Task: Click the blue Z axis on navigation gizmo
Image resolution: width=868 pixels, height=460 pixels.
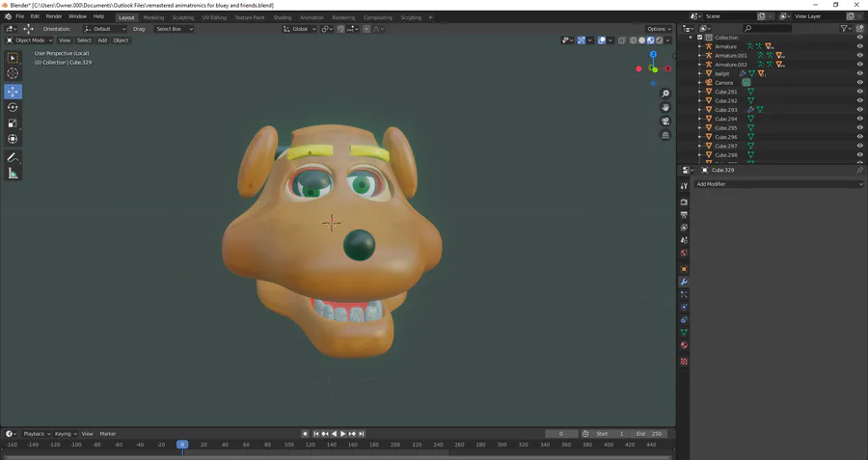Action: pyautogui.click(x=653, y=54)
